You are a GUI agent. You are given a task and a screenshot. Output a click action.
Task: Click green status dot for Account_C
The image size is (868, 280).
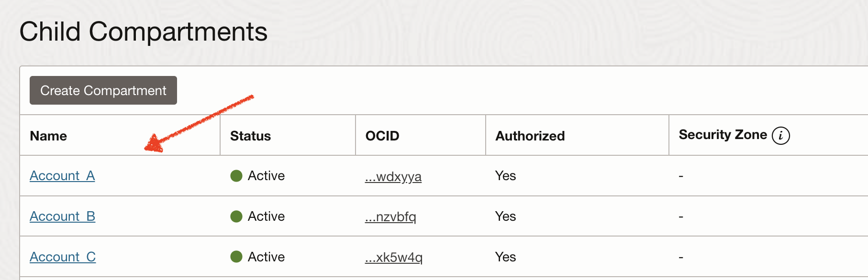236,257
